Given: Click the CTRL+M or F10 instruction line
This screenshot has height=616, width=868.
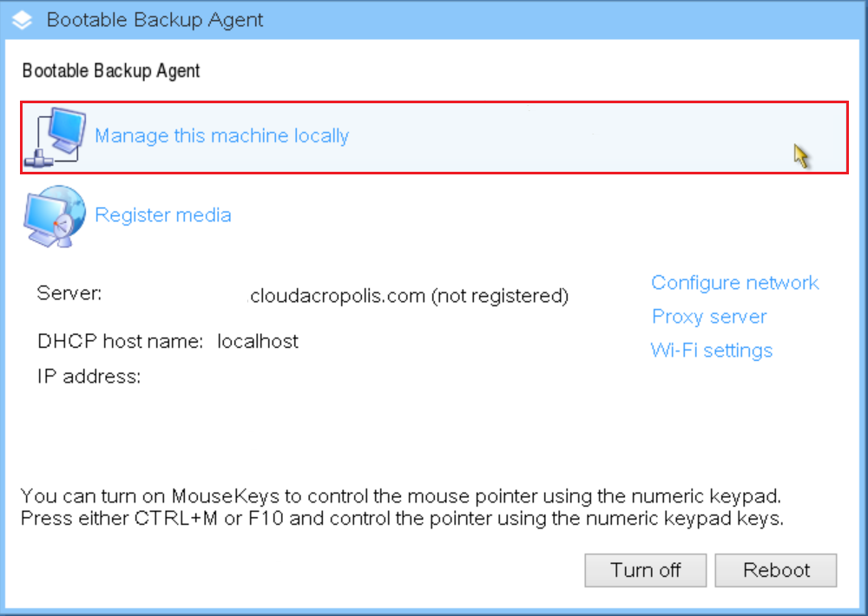Looking at the screenshot, I should pyautogui.click(x=403, y=519).
